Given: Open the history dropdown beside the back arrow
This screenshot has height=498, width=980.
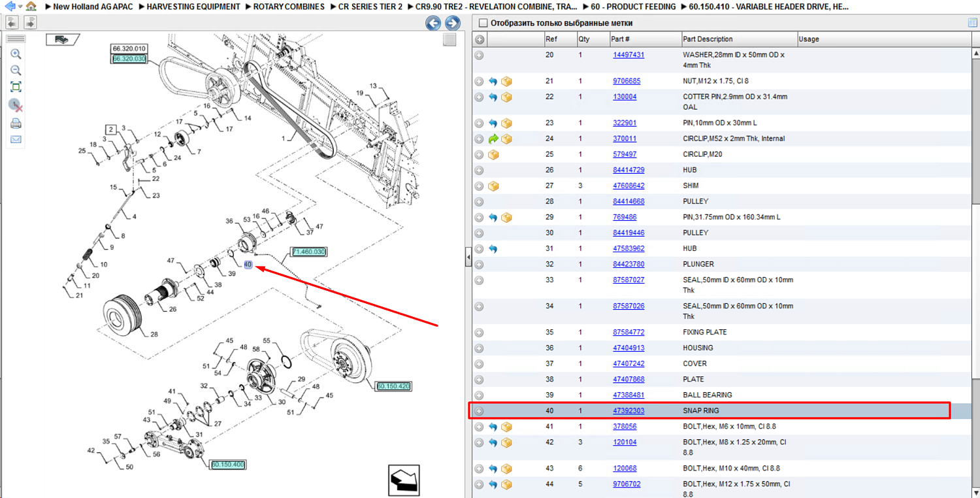Looking at the screenshot, I should [20, 7].
